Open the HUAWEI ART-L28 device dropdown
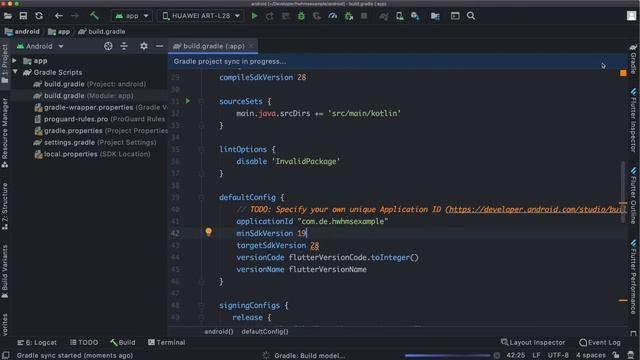The height and width of the screenshot is (360, 640). tap(200, 16)
